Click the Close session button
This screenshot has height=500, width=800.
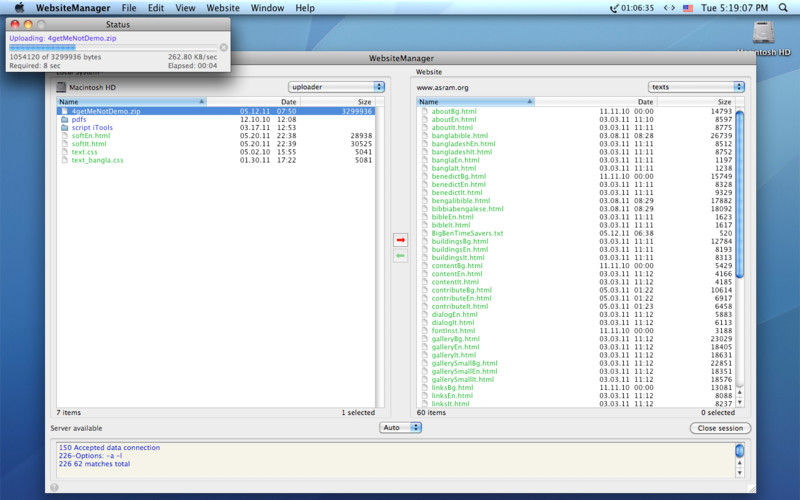coord(720,428)
